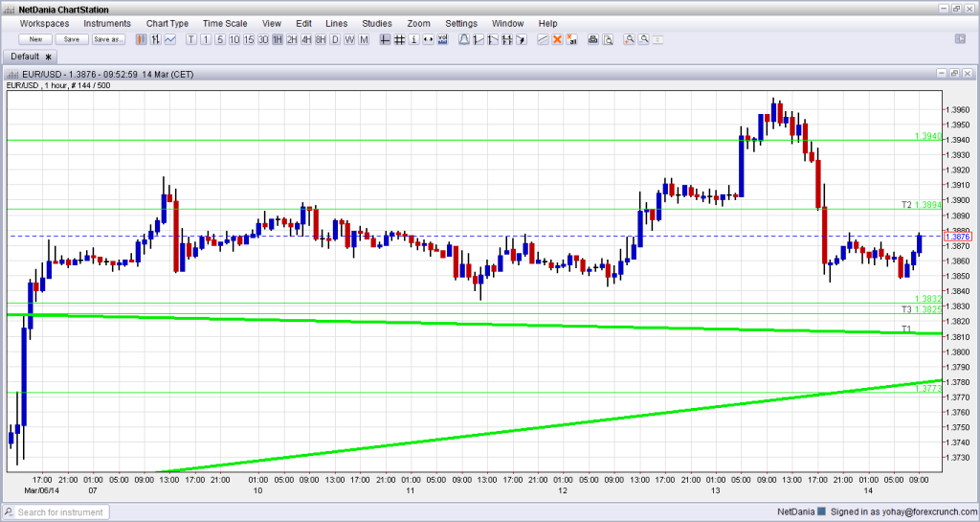Select the daily (D) time scale
This screenshot has width=980, height=522.
click(x=335, y=39)
